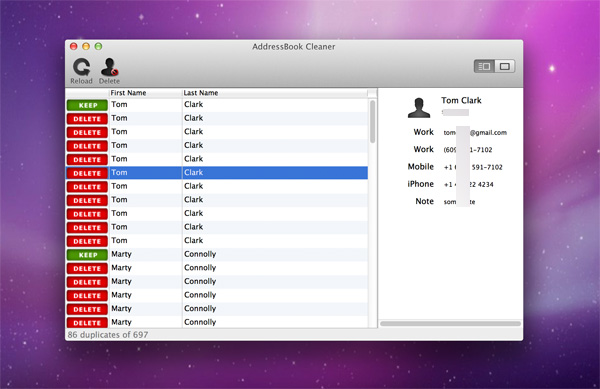The width and height of the screenshot is (600, 389).
Task: Toggle the DELETE badge on the highlighted row
Action: coord(87,173)
